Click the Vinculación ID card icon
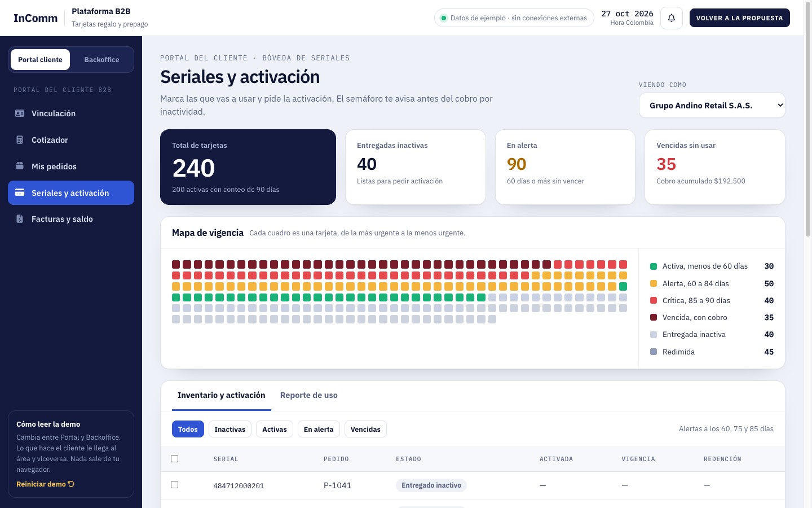Screen dimensions: 812x508 (20, 113)
